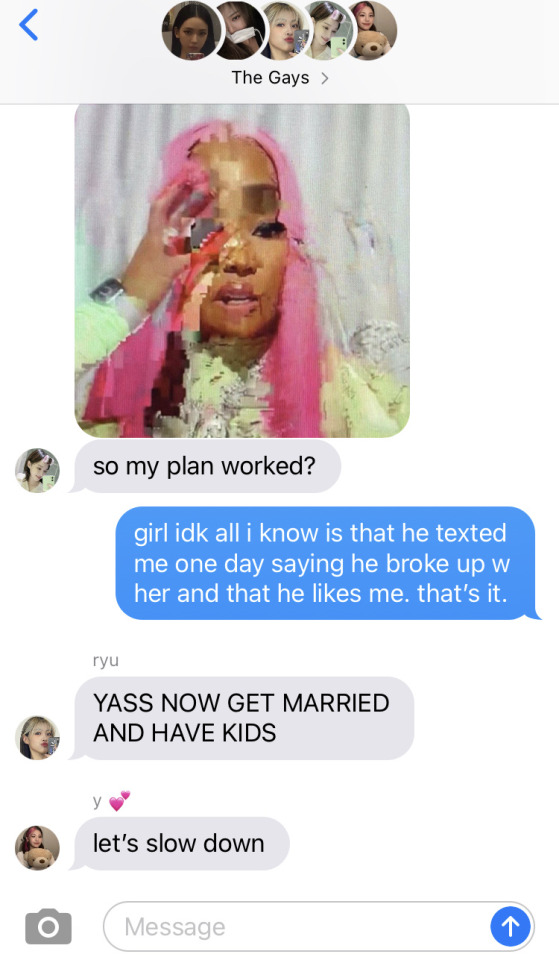The image size is (559, 960).
Task: Tap the blue back arrow
Action: [x=29, y=25]
